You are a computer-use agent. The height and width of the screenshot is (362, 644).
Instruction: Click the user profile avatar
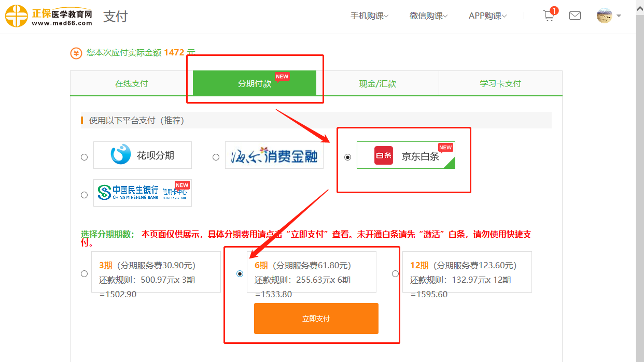coord(605,16)
